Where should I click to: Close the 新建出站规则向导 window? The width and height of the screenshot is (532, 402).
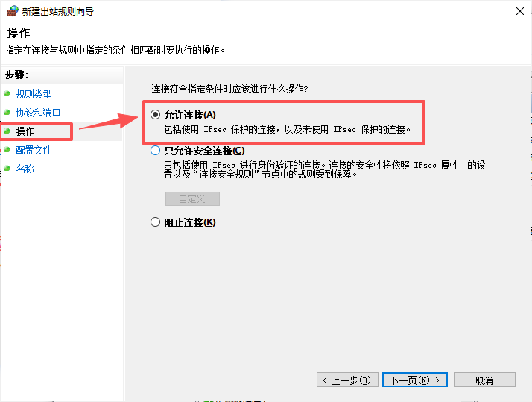[520, 11]
